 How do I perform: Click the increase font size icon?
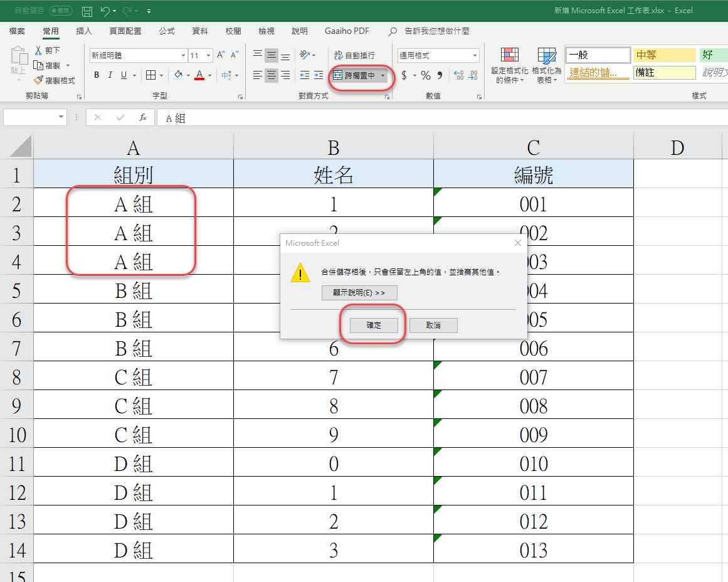[x=221, y=55]
